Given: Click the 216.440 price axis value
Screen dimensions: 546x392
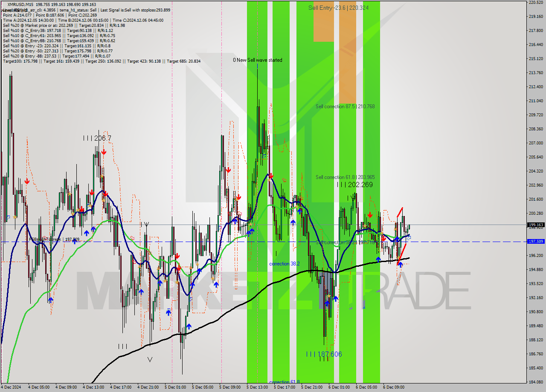Looking at the screenshot, I should 536,44.
